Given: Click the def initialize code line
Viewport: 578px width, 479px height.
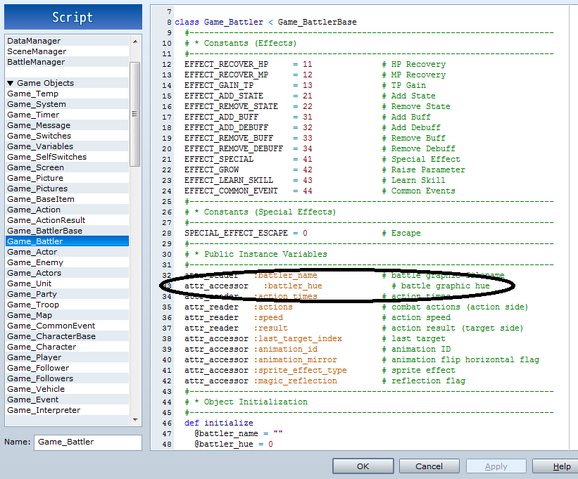Looking at the screenshot, I should [x=219, y=423].
